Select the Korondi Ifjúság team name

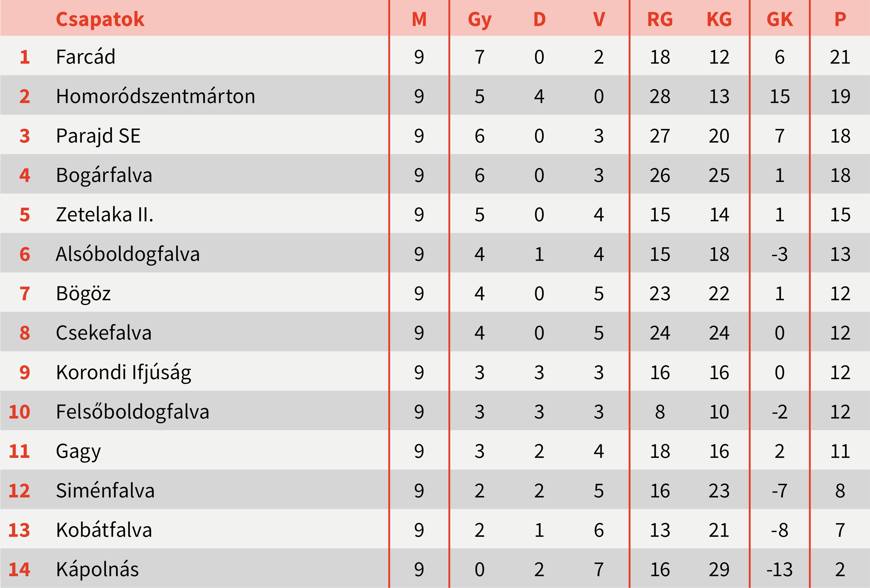[124, 372]
